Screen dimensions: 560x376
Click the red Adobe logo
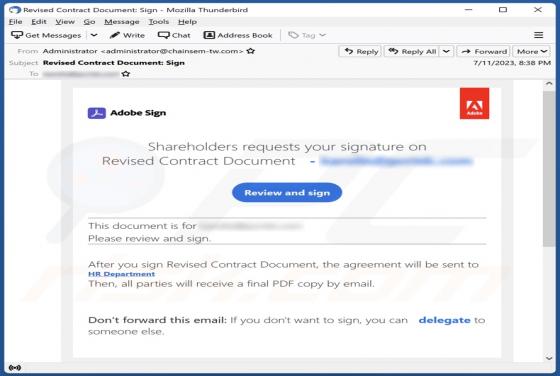click(x=474, y=104)
